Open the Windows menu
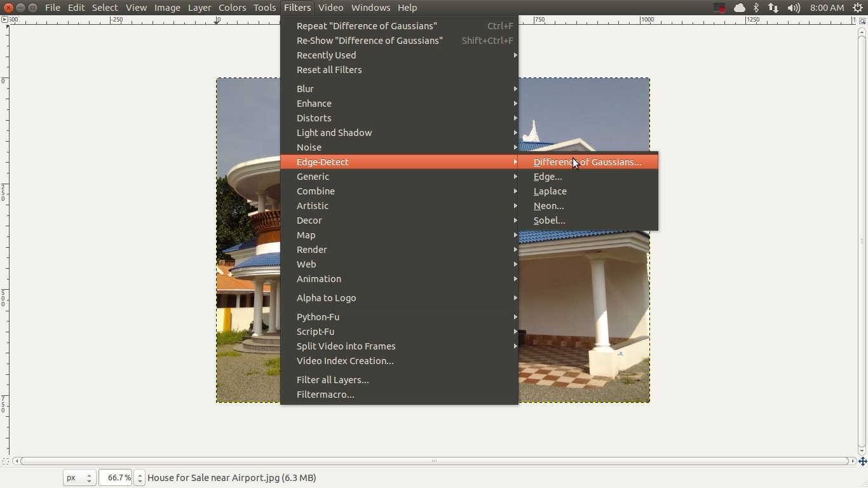Screen dimensions: 868x488 [x=370, y=8]
